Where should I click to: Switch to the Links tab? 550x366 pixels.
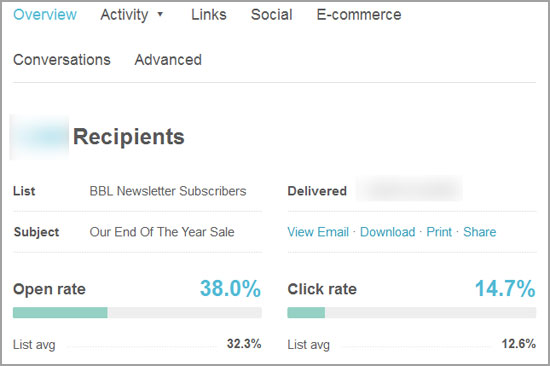[209, 15]
